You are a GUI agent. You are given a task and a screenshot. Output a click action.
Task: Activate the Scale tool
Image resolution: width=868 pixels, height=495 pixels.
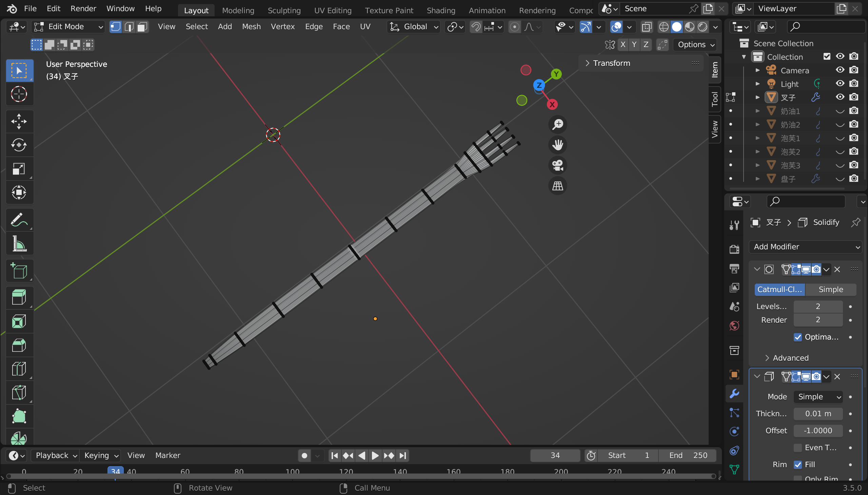[19, 169]
